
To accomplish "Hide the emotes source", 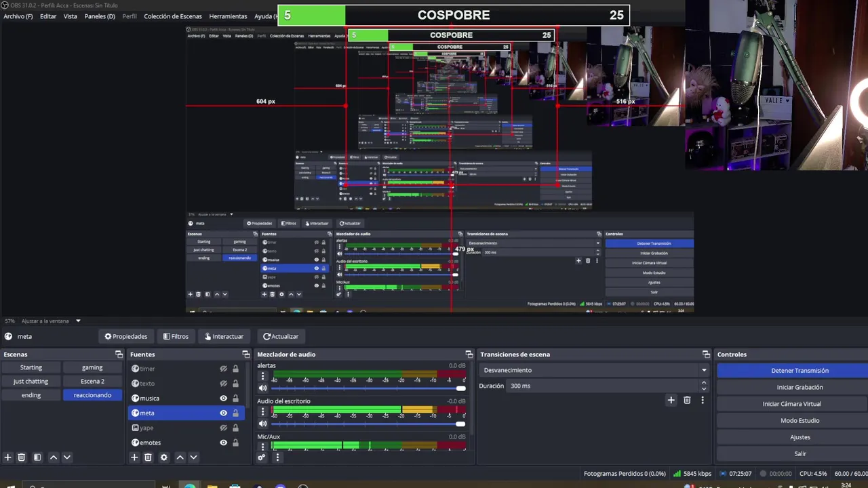I will [x=223, y=443].
